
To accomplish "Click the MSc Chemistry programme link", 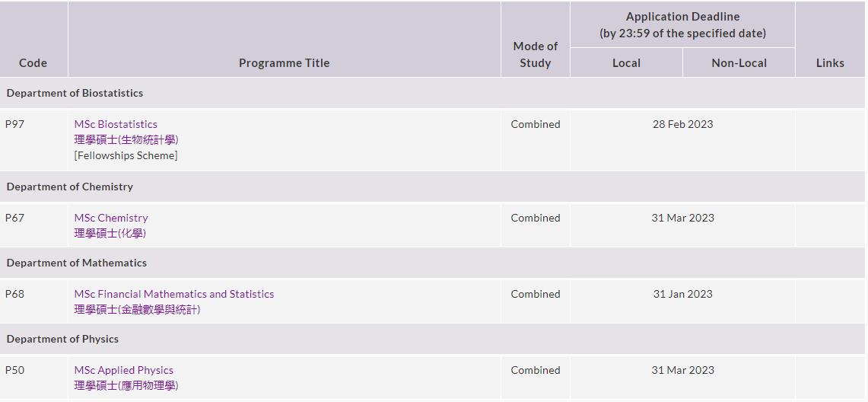I will click(111, 218).
